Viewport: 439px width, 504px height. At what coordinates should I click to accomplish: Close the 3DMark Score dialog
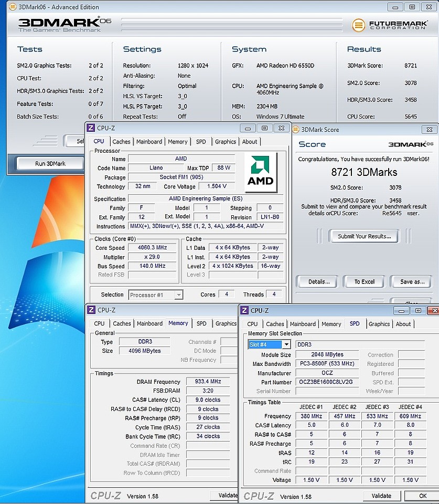point(429,130)
